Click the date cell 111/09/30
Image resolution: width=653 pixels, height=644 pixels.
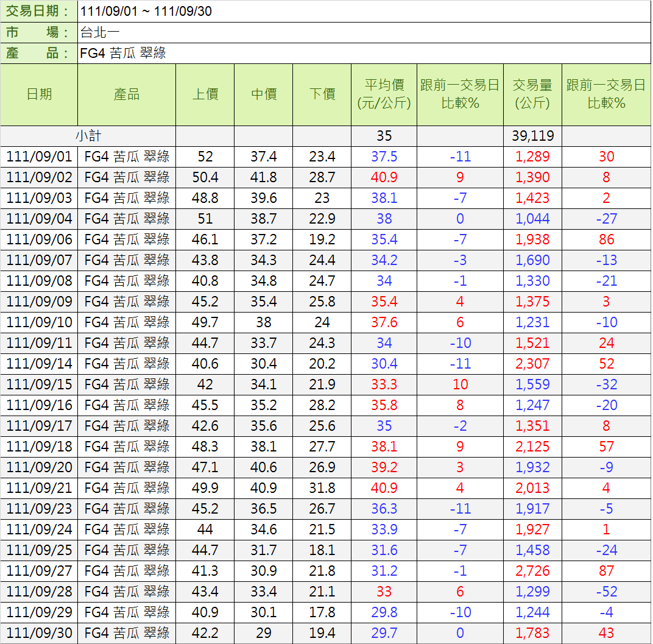click(39, 633)
